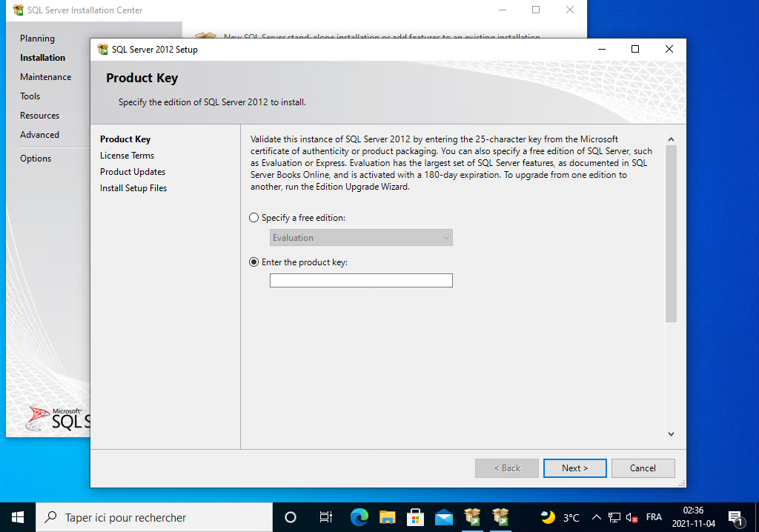This screenshot has width=759, height=532.
Task: Select the 'Specify a free edition' radio button
Action: pyautogui.click(x=254, y=218)
